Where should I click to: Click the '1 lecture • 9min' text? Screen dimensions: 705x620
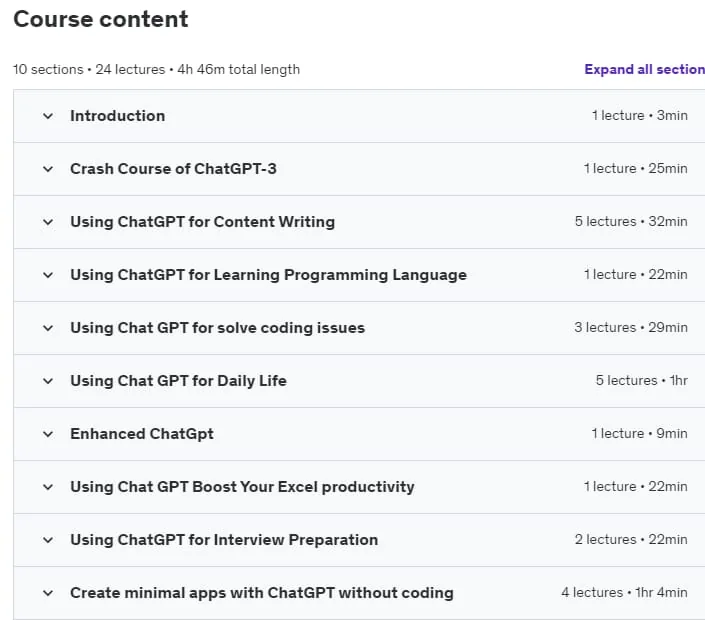pos(639,434)
